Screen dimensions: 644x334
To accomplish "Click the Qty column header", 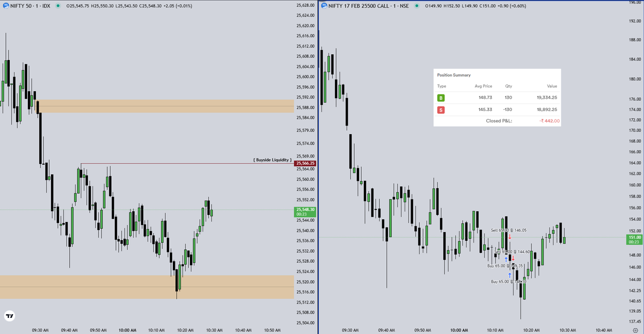I will tap(509, 86).
